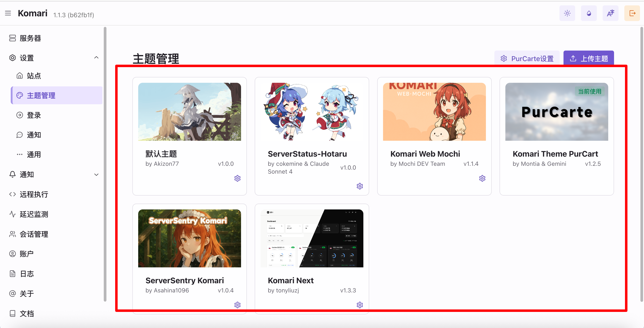
Task: Toggle the hamburger sidebar menu
Action: (8, 13)
